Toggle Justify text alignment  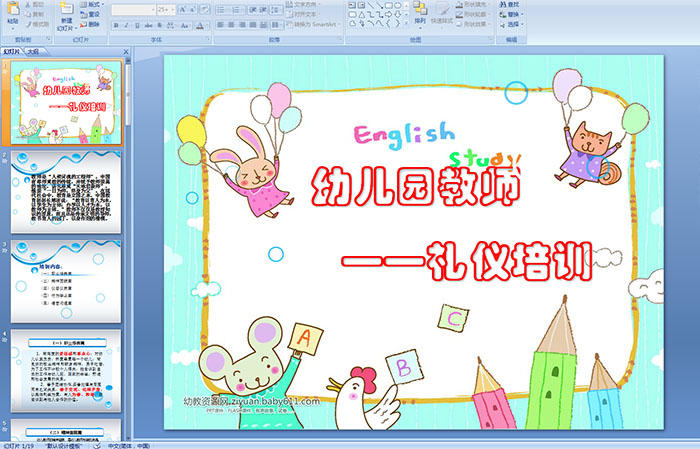click(253, 25)
